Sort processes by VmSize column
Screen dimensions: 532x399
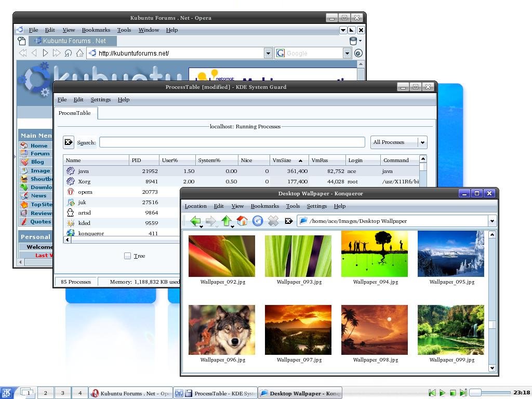[289, 160]
